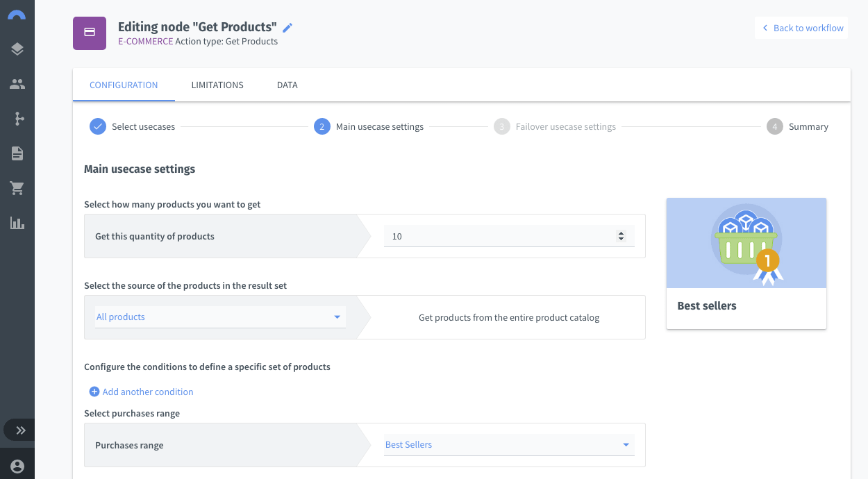Jump to the Summary step

click(798, 126)
